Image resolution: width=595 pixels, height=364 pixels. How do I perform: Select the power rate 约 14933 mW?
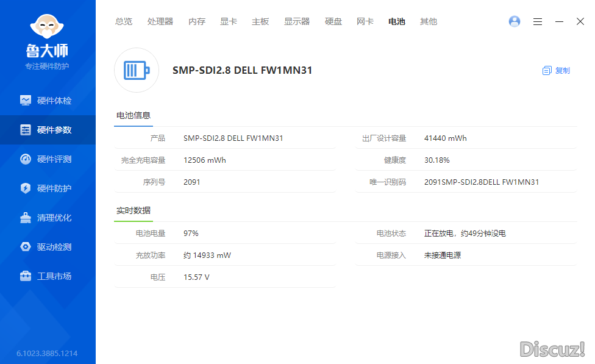pyautogui.click(x=207, y=255)
